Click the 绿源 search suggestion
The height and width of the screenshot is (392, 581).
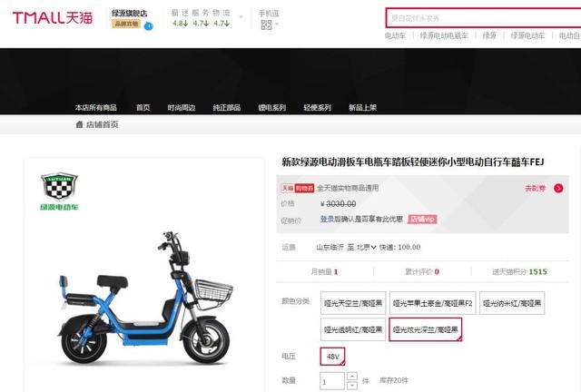[489, 35]
